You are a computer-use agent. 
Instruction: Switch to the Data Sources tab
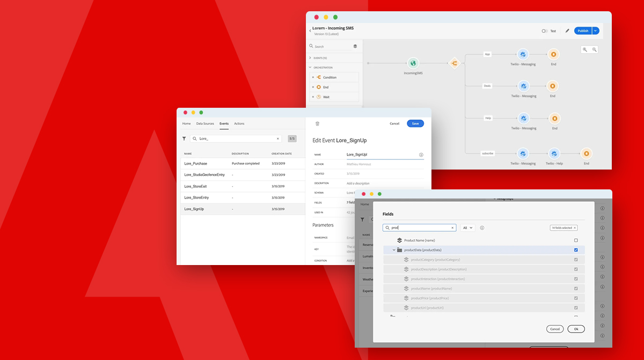[x=205, y=123]
